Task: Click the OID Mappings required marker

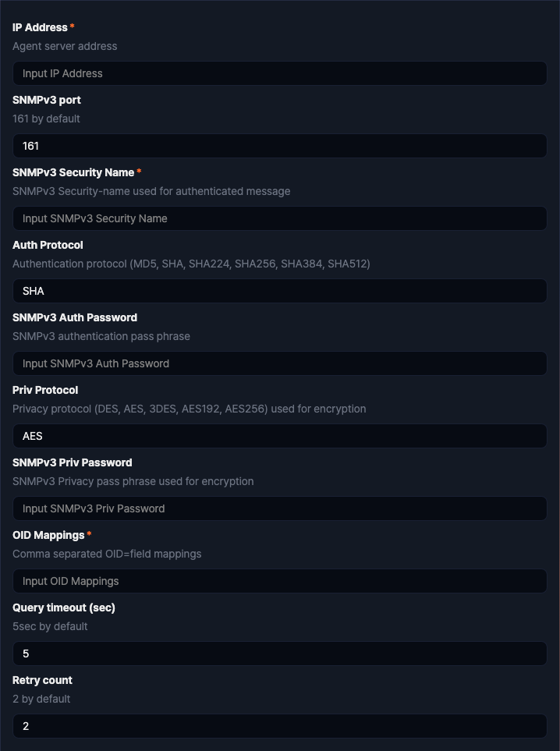Action: click(x=88, y=535)
